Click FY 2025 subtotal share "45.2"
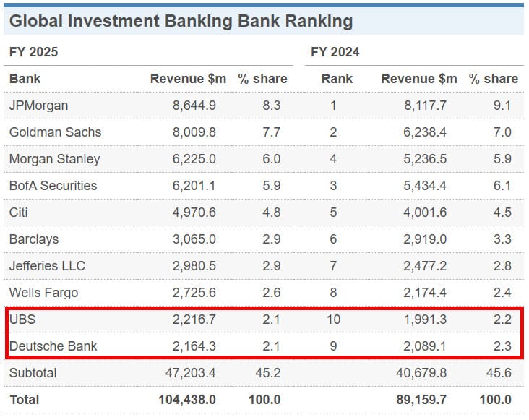This screenshot has height=420, width=529. 268,373
